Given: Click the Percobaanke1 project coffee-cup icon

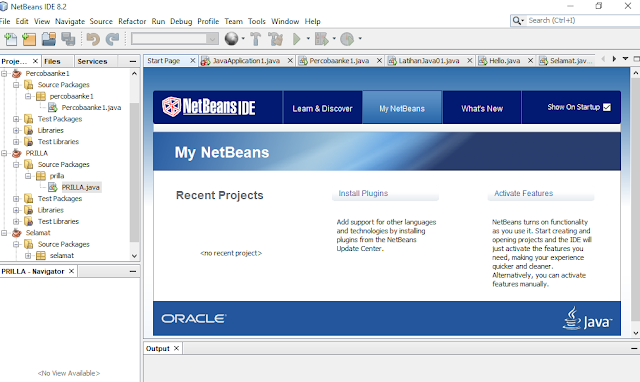Looking at the screenshot, I should (x=17, y=73).
